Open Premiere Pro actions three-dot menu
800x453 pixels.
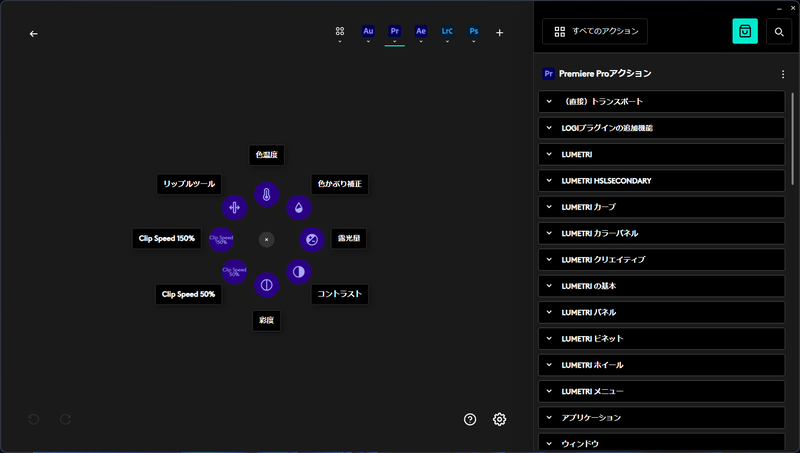point(783,74)
